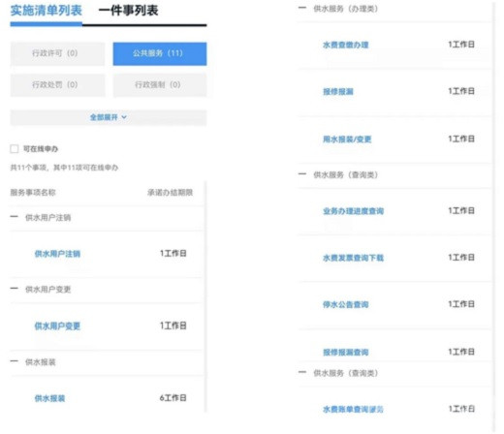
Task: Choose the 行政强制 (0) category
Action: click(x=160, y=85)
